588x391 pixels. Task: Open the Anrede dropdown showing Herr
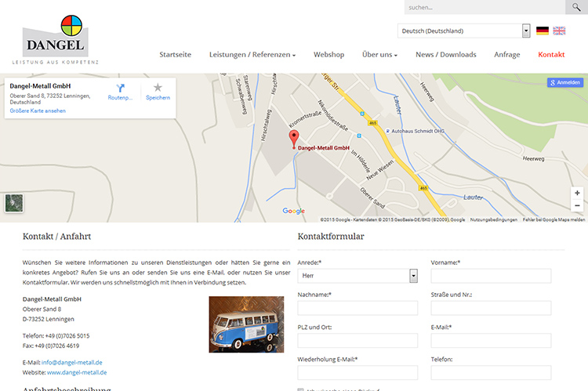tap(358, 276)
